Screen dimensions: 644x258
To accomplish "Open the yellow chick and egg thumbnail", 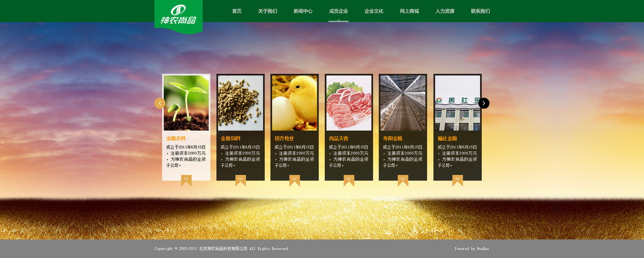I will (295, 103).
